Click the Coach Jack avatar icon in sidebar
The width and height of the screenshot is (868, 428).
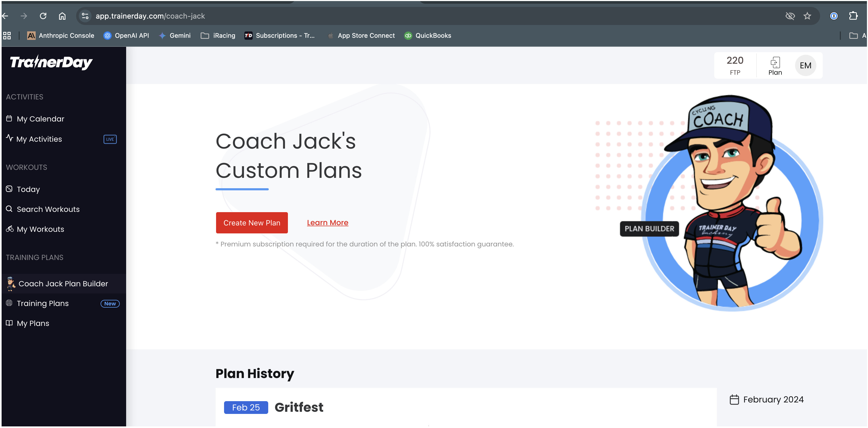pyautogui.click(x=11, y=284)
